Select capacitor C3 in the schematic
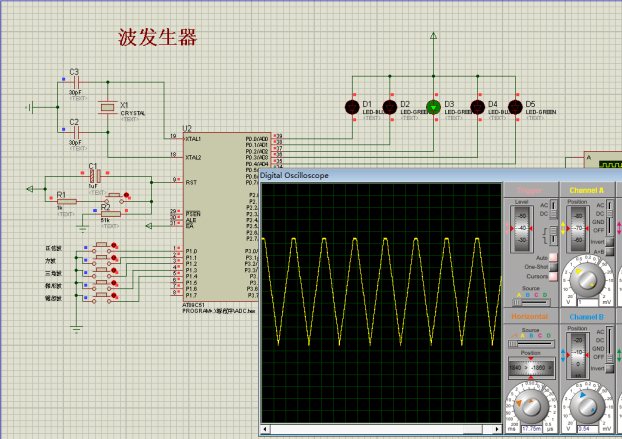Viewport: 622px width, 439px height. point(77,82)
